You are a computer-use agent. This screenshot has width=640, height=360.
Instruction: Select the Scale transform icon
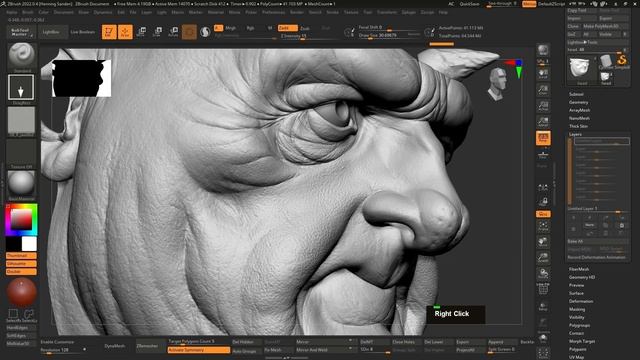[x=158, y=32]
